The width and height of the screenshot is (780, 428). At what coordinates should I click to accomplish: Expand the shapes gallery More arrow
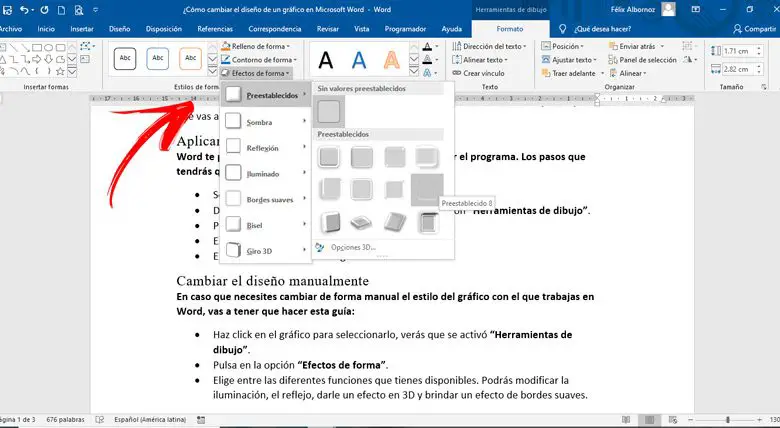coord(72,72)
